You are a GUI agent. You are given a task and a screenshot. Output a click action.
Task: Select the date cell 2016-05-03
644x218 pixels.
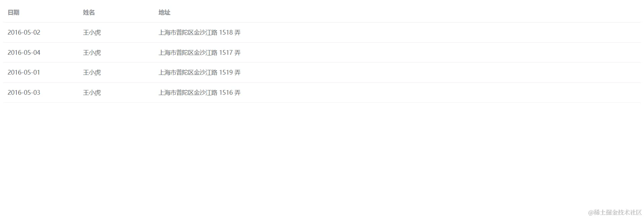click(24, 93)
